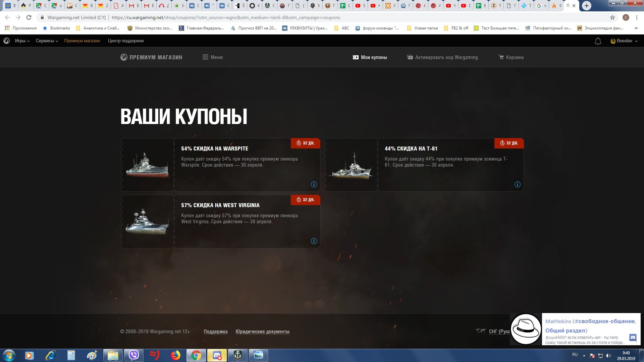644x362 pixels.
Task: Open info icon on Warspite coupon
Action: [x=314, y=184]
